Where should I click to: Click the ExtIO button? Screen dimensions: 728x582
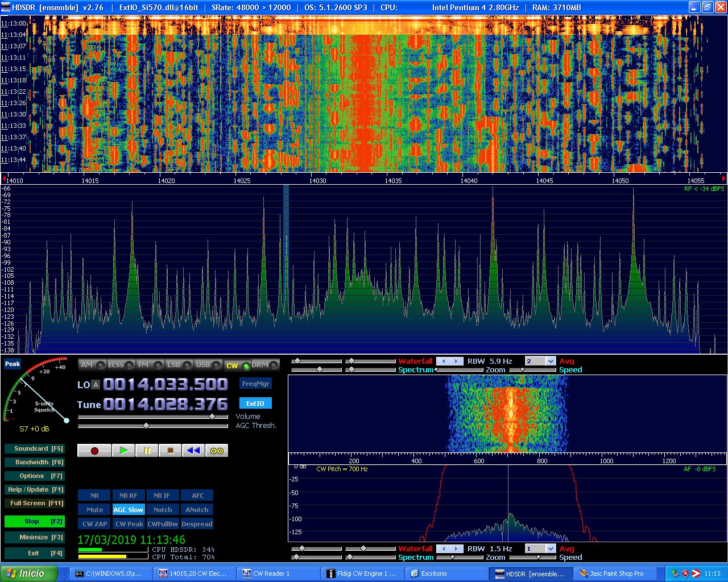point(255,404)
